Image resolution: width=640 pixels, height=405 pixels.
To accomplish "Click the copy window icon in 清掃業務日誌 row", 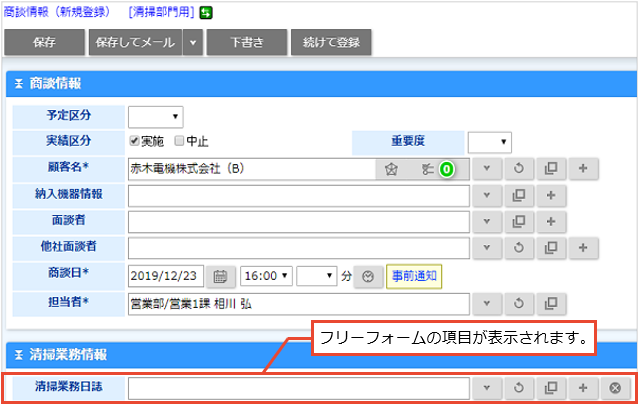I will tap(551, 387).
